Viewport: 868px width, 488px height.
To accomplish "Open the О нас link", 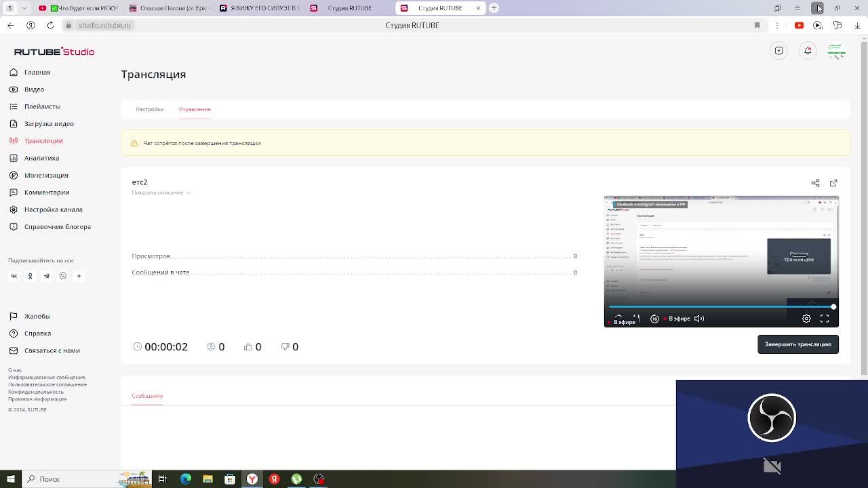I will click(x=15, y=370).
